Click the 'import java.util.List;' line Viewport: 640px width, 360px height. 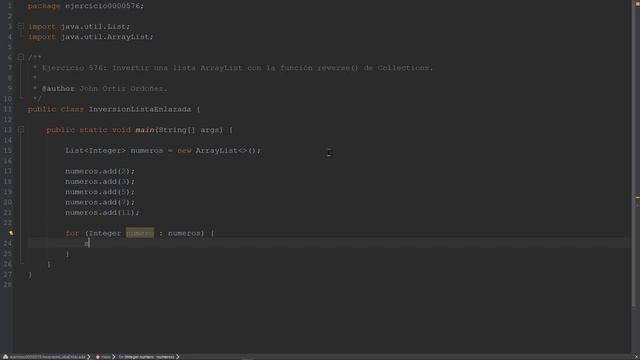[79, 27]
